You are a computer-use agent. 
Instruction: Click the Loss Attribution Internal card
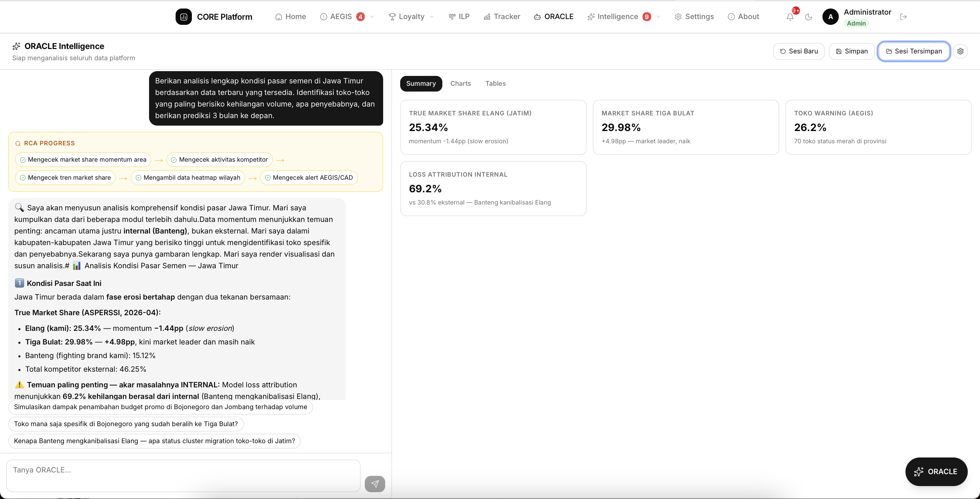pyautogui.click(x=493, y=189)
